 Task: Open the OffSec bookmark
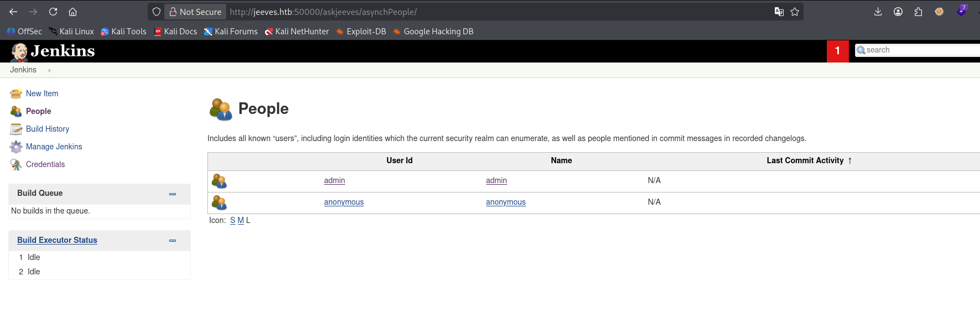click(x=24, y=32)
